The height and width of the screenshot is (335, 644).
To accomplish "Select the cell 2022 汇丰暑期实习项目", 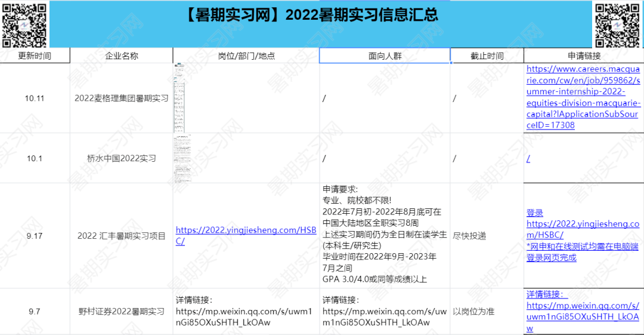I will (122, 236).
